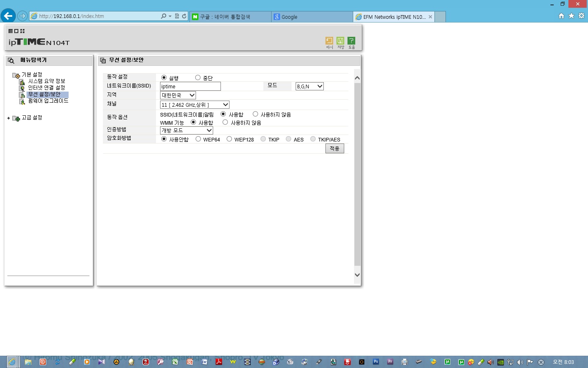
Task: Select the 중단 (stop) radio button
Action: coord(198,77)
